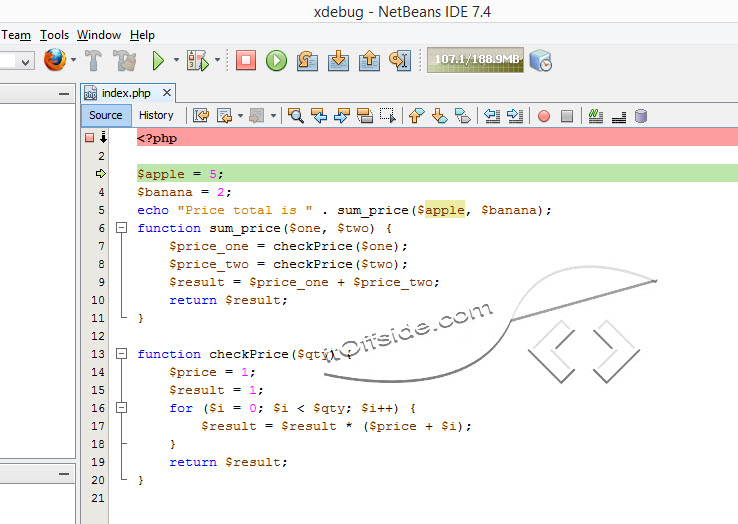This screenshot has height=524, width=738.
Task: Click Comment lines icon in editor toolbar
Action: (595, 115)
